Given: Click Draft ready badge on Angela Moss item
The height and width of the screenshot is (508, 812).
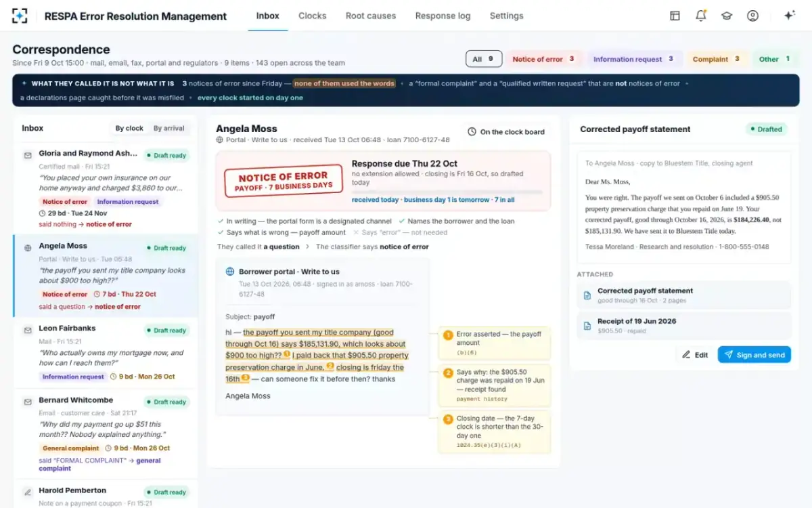Looking at the screenshot, I should (x=166, y=248).
